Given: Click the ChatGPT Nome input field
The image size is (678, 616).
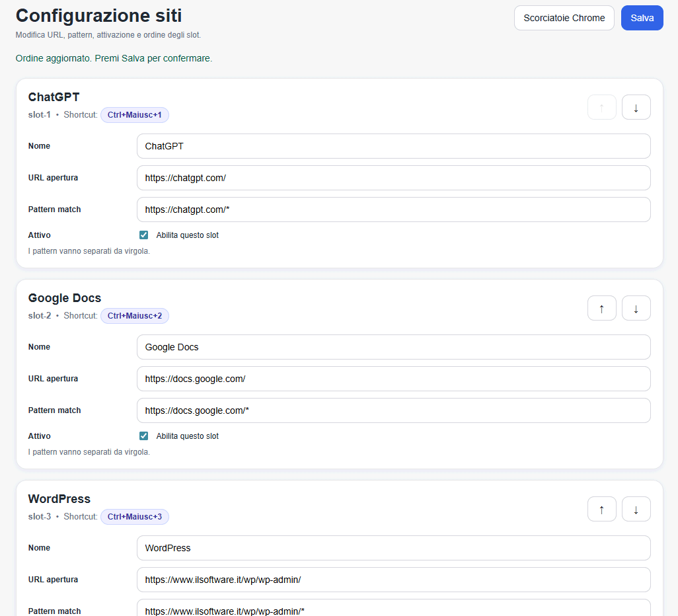Looking at the screenshot, I should tap(393, 146).
